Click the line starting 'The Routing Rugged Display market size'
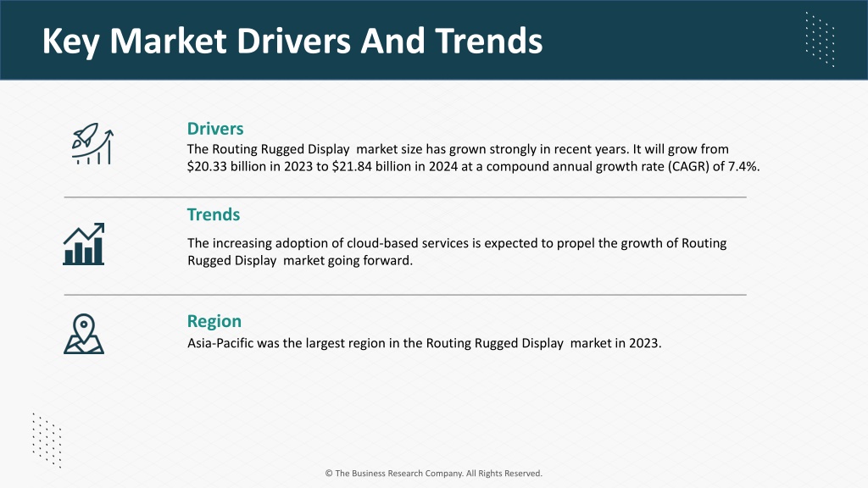The width and height of the screenshot is (868, 488). click(x=458, y=149)
